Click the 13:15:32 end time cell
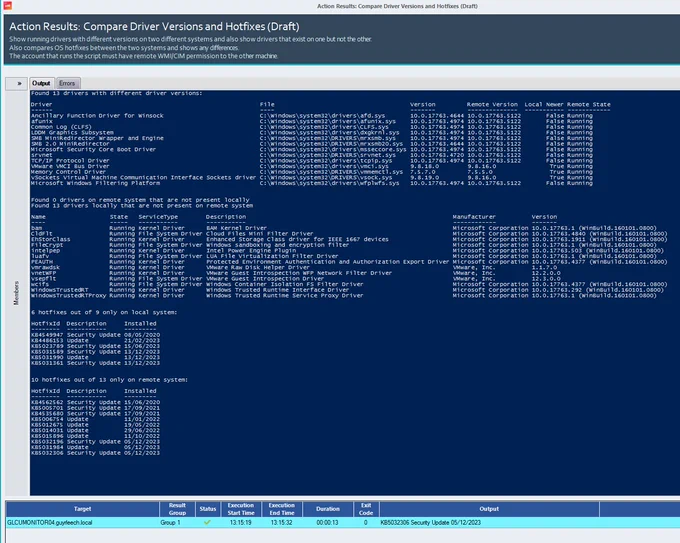Image resolution: width=680 pixels, height=543 pixels. point(281,522)
